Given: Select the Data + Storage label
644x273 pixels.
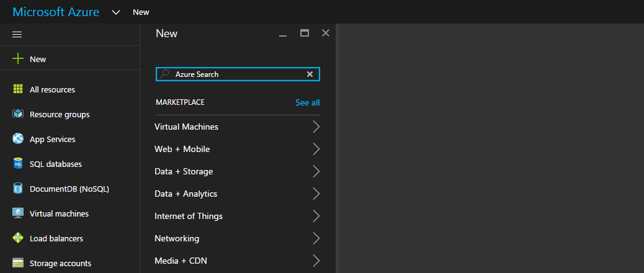Looking at the screenshot, I should coord(184,171).
